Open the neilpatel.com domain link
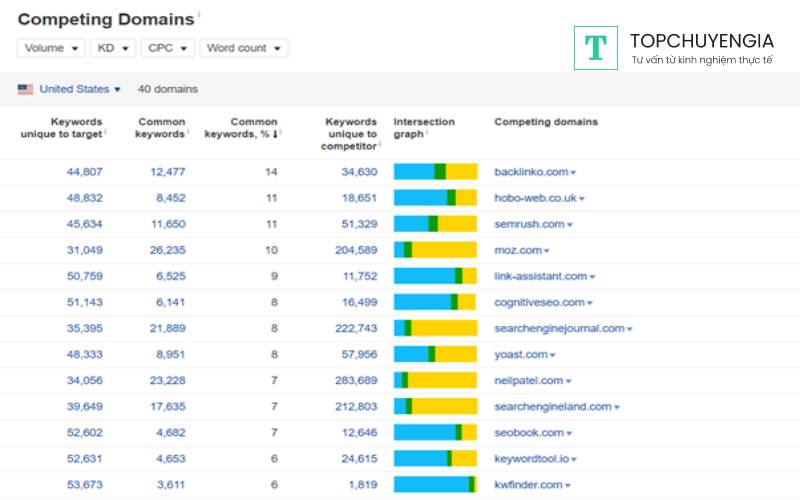Screen dimensions: 800x500 point(528,380)
